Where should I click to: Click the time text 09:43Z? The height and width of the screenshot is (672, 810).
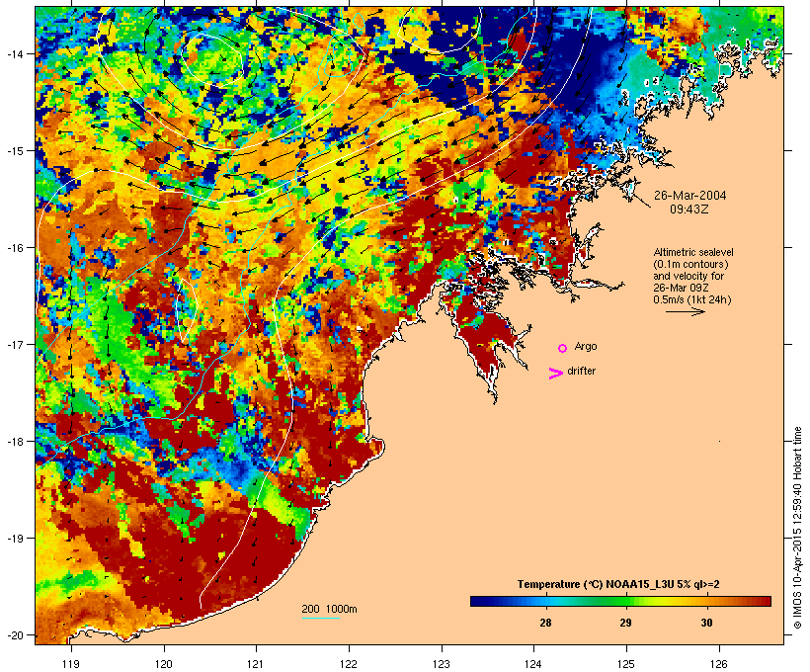(x=689, y=210)
